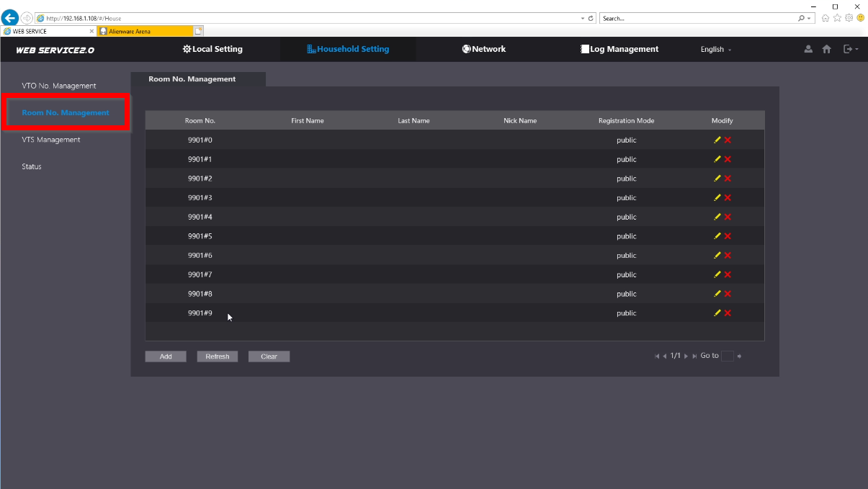Viewport: 868px width, 489px height.
Task: Open the Household Setting menu
Action: pos(348,49)
